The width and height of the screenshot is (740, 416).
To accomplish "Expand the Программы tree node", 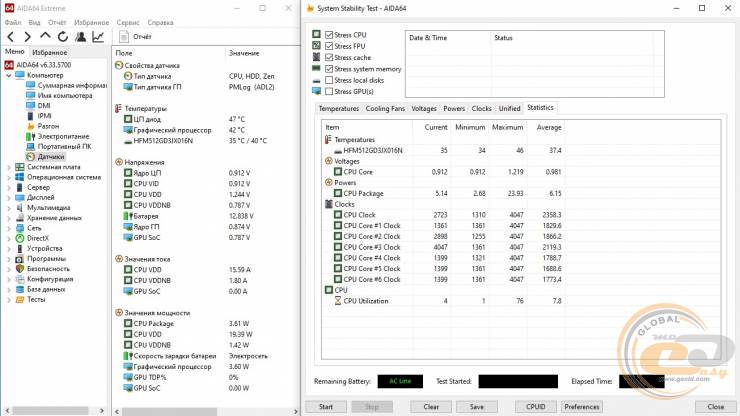I will 8,259.
